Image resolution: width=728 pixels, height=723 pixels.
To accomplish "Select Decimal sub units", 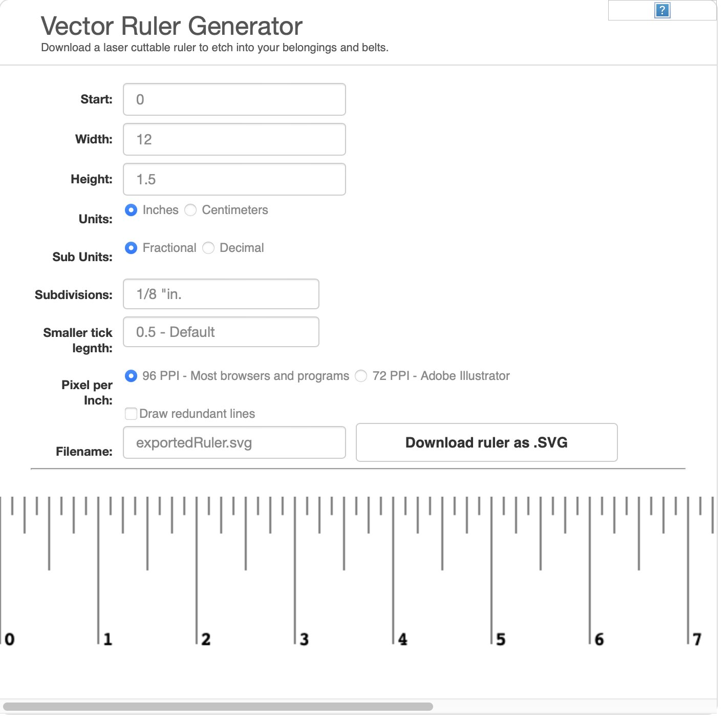I will tap(208, 248).
